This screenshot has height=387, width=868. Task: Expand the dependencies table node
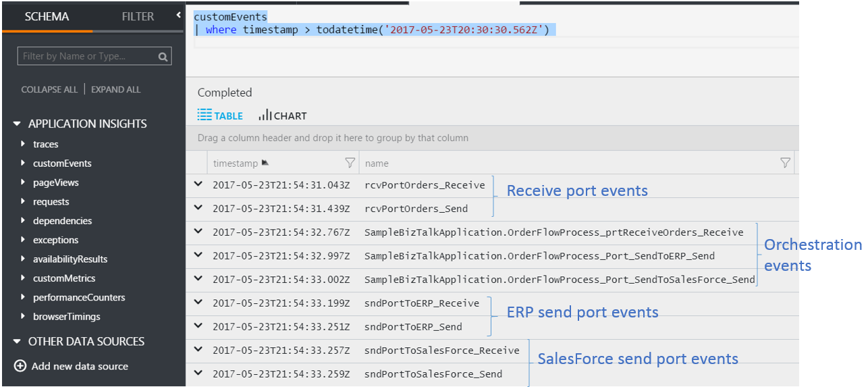click(x=24, y=220)
